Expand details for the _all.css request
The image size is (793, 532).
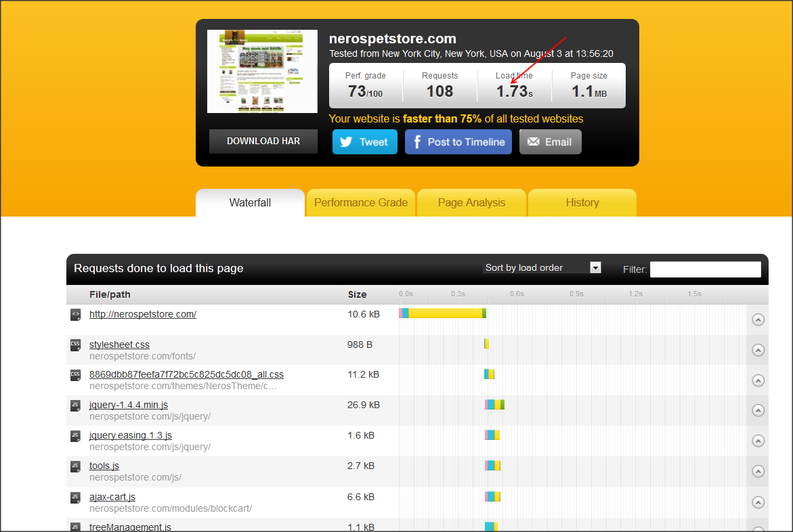758,380
